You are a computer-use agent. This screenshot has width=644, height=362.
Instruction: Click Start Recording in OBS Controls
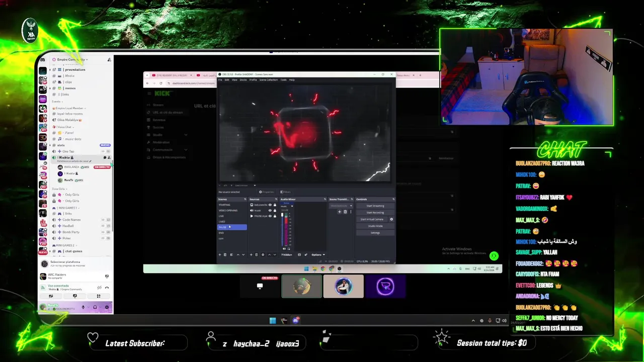[375, 212]
